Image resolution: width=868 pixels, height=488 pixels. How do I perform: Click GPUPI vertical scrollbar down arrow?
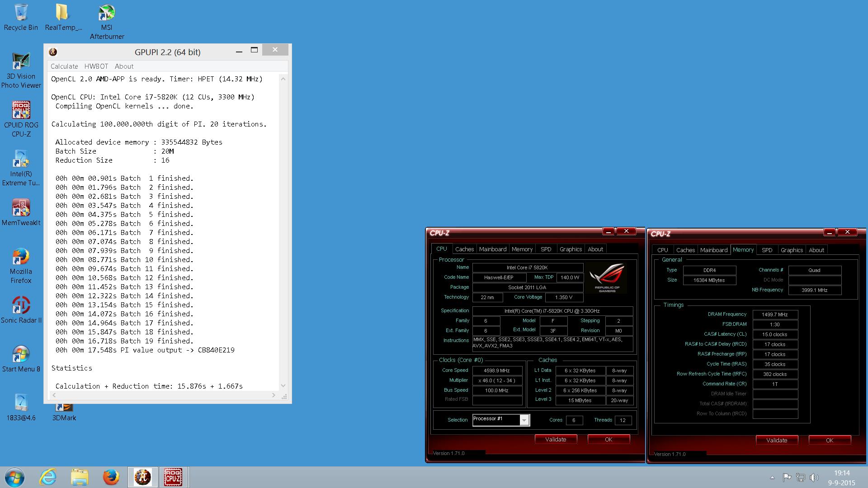283,385
